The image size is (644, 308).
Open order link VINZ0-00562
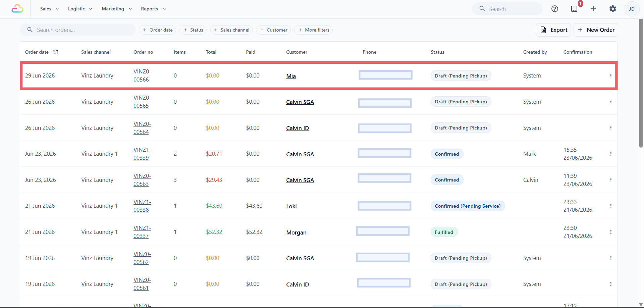[x=142, y=258]
